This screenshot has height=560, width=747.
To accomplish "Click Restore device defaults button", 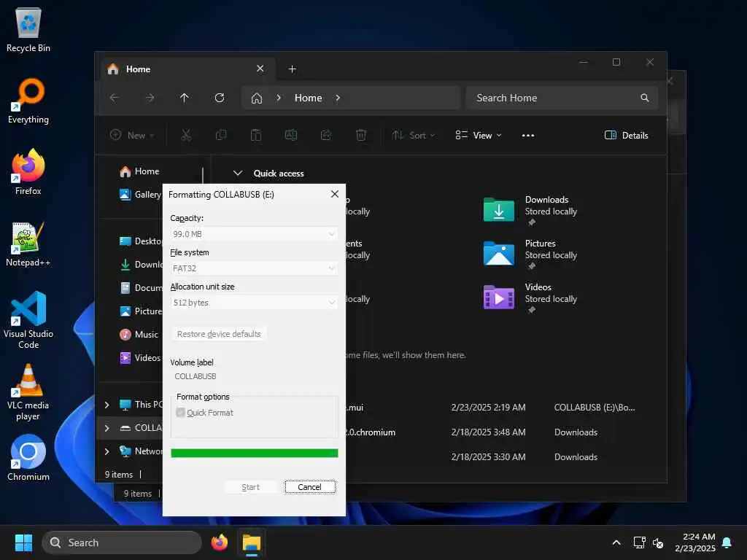I will click(x=219, y=334).
